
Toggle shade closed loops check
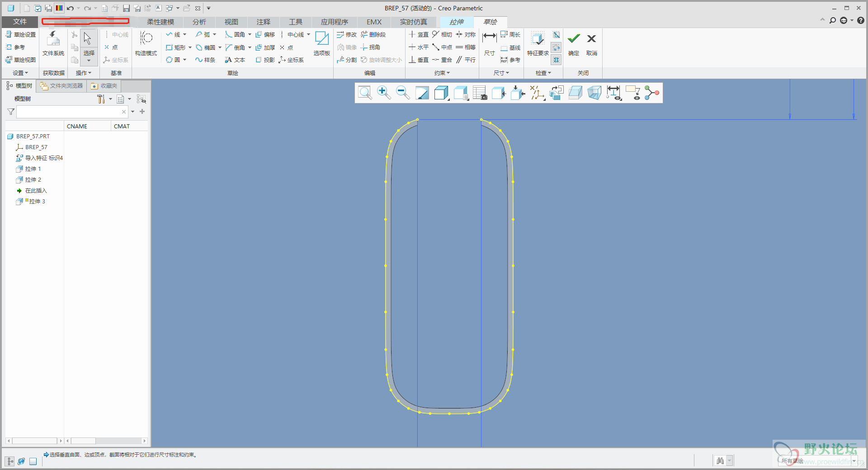pyautogui.click(x=556, y=60)
